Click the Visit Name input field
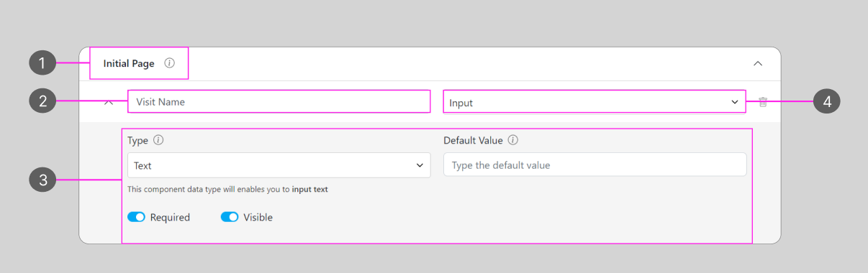This screenshot has height=273, width=868. [x=279, y=102]
